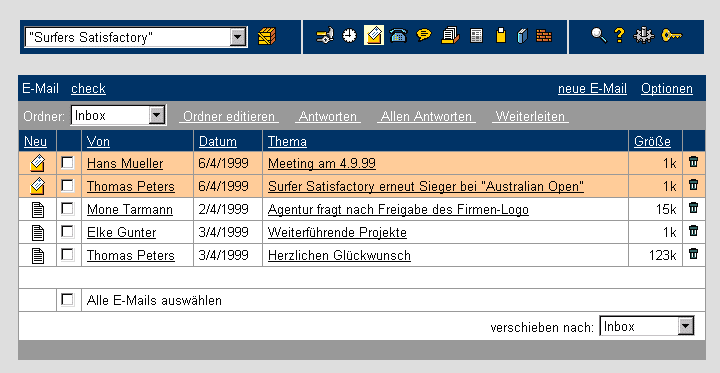Viewport: 720px width, 373px height.
Task: Click the brick wall icon in the toolbar
Action: pyautogui.click(x=544, y=36)
